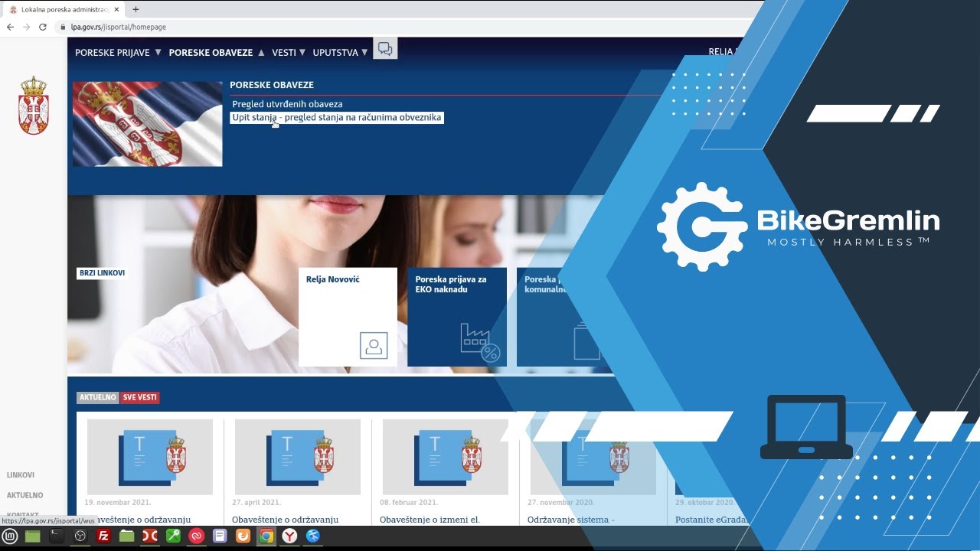View site security info via the lock icon
The width and height of the screenshot is (980, 551).
(64, 27)
